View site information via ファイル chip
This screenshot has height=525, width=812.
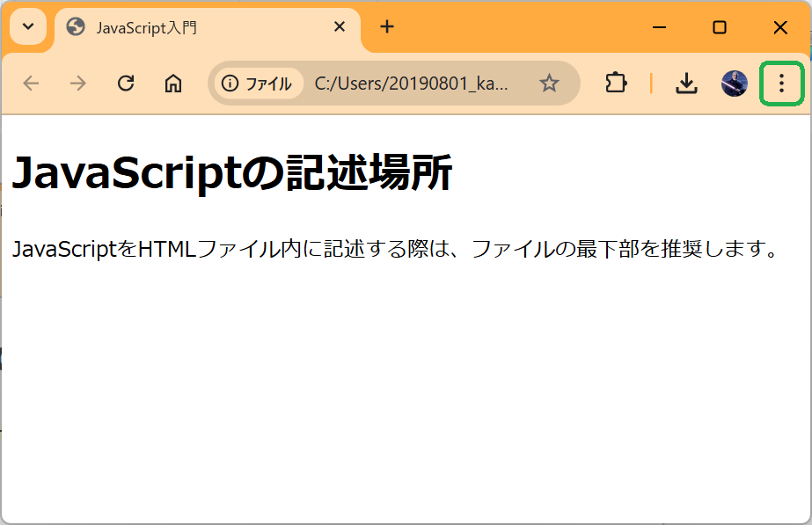click(x=257, y=84)
